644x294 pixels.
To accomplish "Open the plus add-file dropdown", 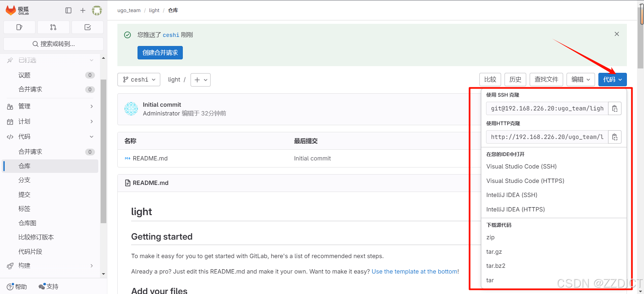I will click(x=201, y=80).
